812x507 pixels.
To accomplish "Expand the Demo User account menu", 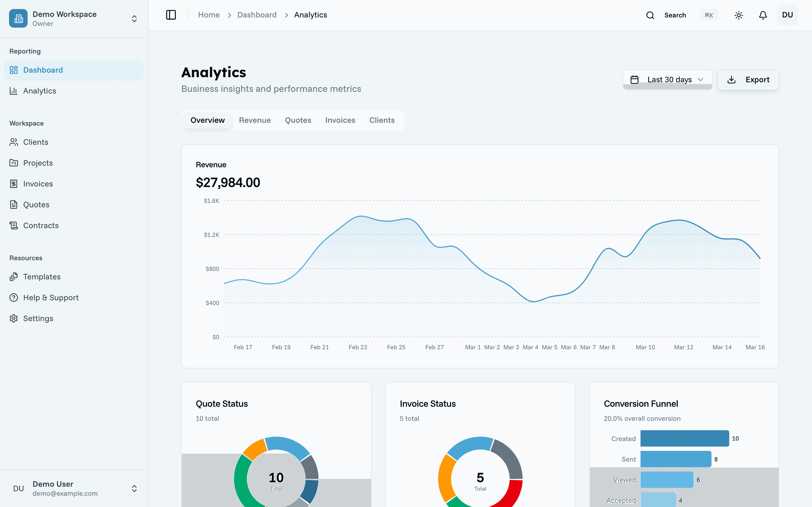I will 134,489.
